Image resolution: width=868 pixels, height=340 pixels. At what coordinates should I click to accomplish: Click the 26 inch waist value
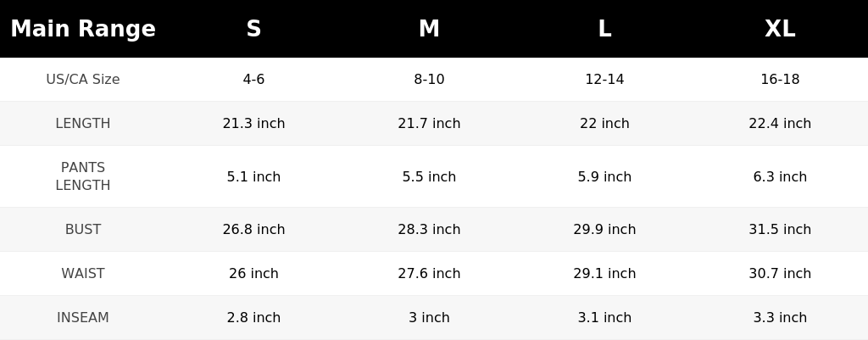[x=253, y=274]
